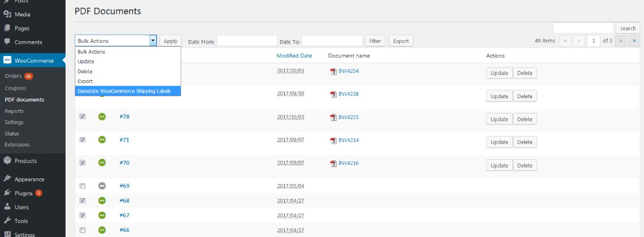Click the Plugins plug icon in sidebar
Screen dimensions: 644x237
click(7, 193)
